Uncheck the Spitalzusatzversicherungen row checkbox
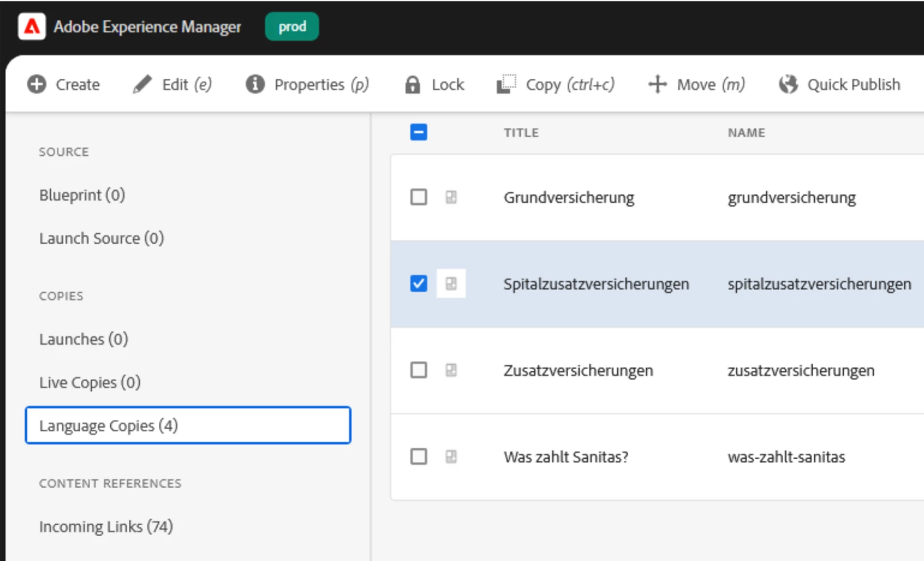This screenshot has height=561, width=924. pos(418,284)
